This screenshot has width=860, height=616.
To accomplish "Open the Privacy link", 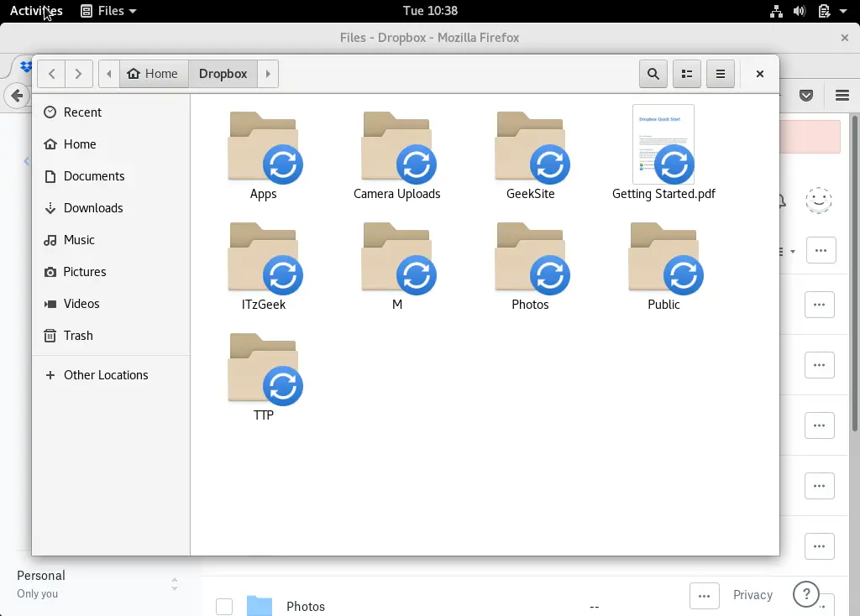I will click(753, 595).
